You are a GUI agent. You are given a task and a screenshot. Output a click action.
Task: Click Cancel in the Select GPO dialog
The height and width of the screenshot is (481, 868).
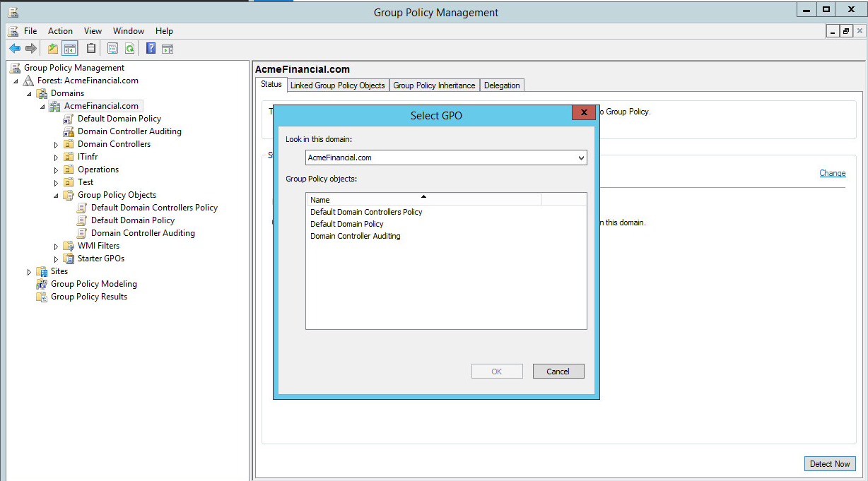pos(558,372)
